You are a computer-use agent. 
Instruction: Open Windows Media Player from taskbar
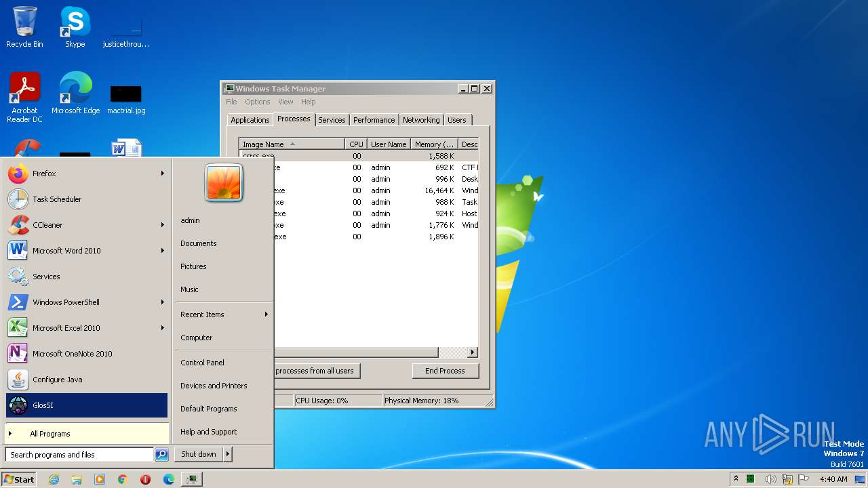coord(100,479)
